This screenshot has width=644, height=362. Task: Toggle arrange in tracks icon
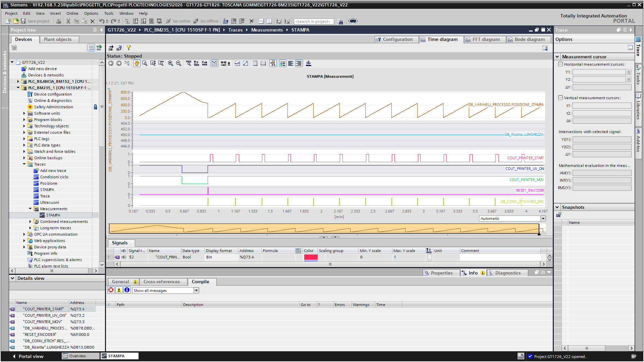pyautogui.click(x=214, y=63)
